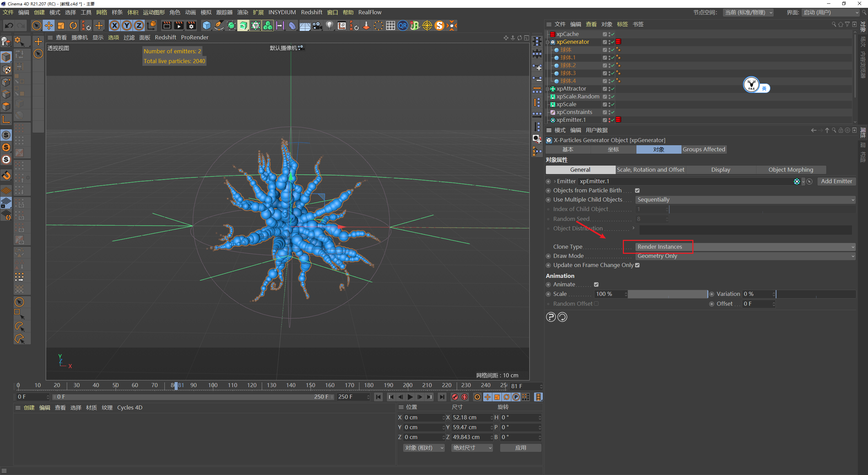868x475 pixels.
Task: Click the Floor grid object icon
Action: pos(305,25)
